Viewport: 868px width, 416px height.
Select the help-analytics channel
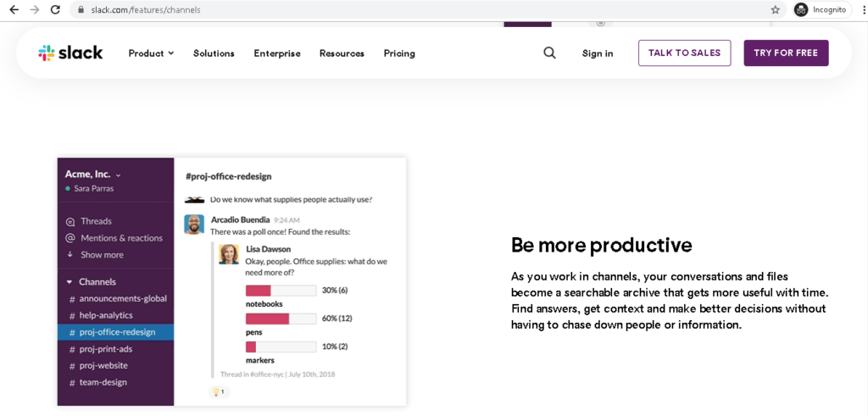(x=115, y=315)
